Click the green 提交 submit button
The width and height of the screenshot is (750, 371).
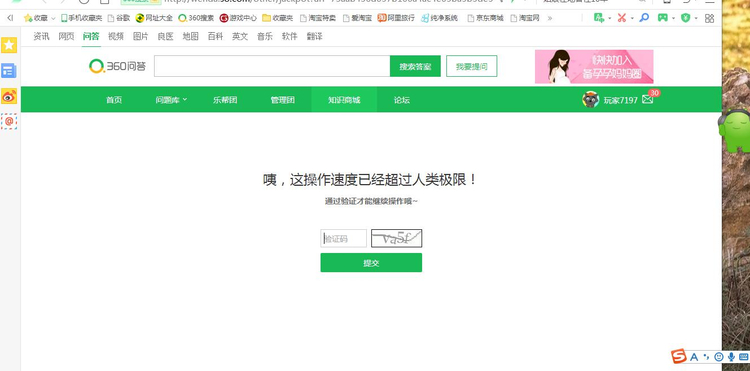[371, 262]
